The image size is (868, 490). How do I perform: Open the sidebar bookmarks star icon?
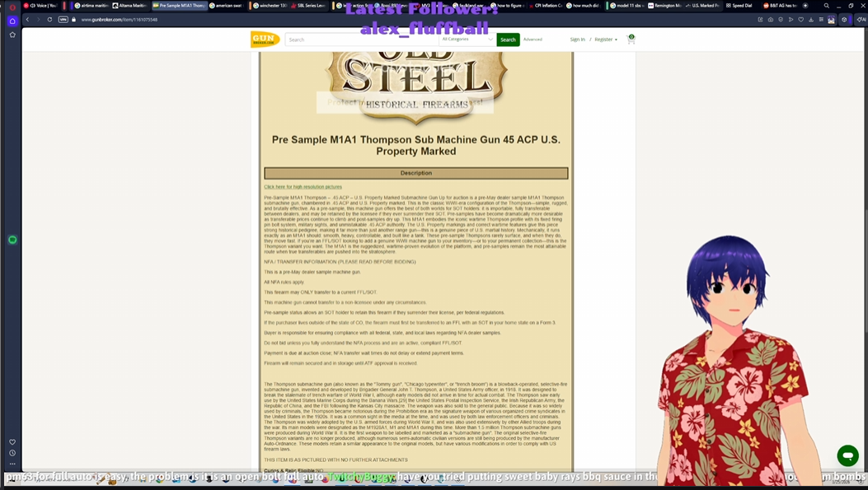coord(12,35)
